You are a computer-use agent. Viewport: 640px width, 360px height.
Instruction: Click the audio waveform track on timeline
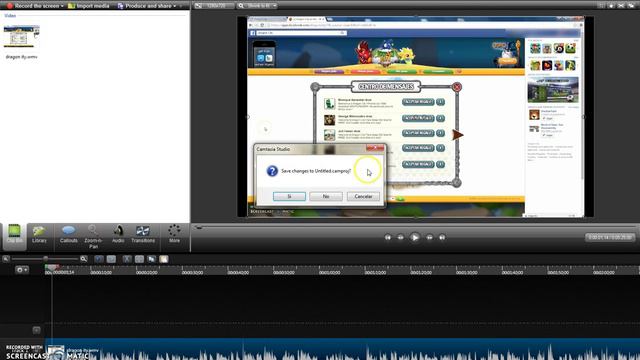coord(342,349)
